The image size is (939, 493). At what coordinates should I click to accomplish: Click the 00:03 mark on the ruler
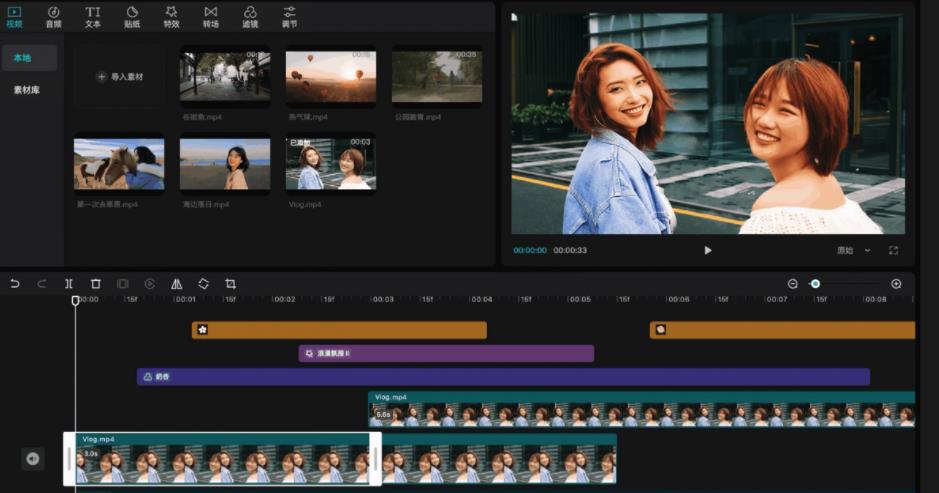383,299
